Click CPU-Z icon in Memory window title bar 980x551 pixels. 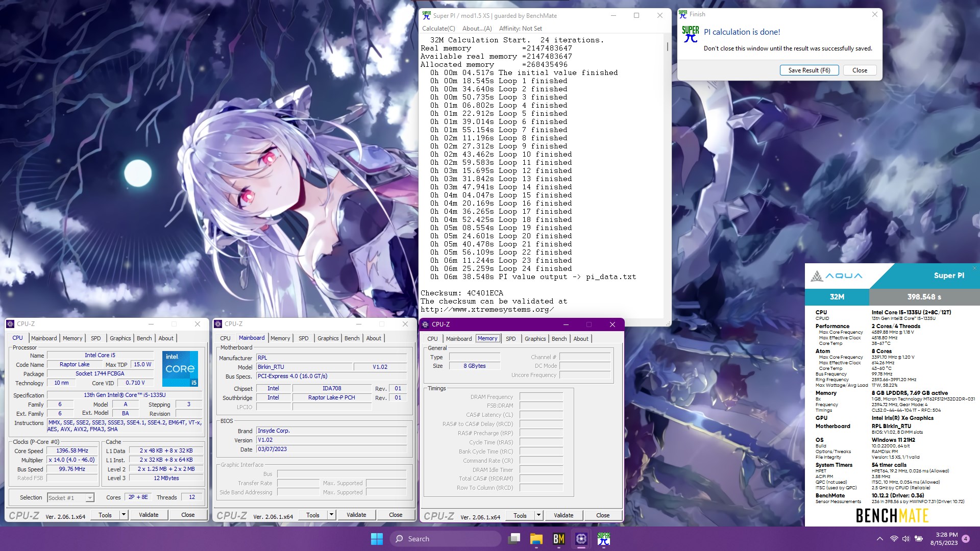[x=425, y=324]
